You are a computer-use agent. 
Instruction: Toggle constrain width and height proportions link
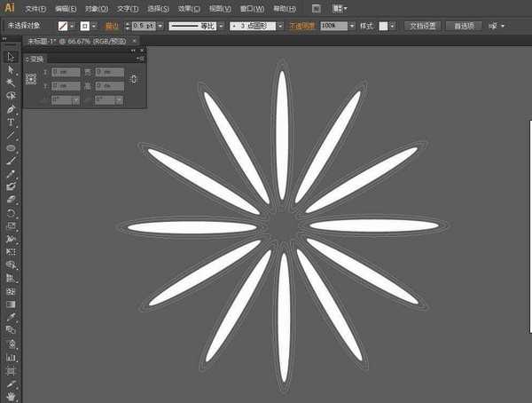click(134, 79)
